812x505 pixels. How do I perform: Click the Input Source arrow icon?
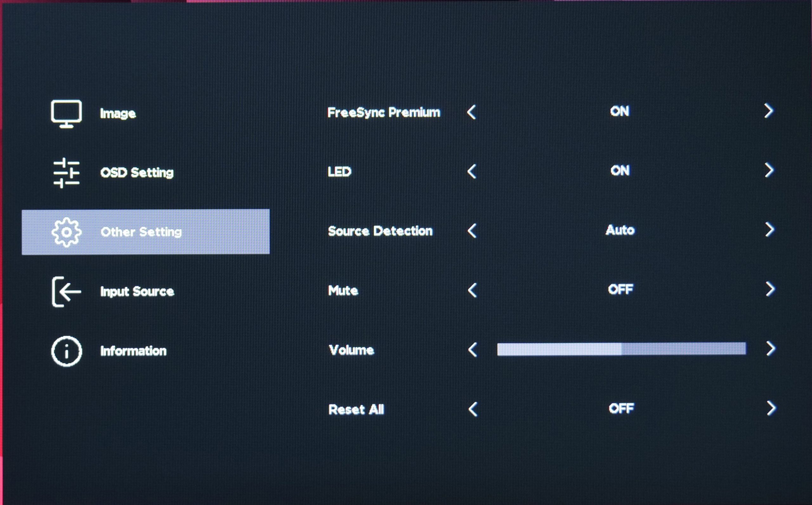[x=66, y=292]
